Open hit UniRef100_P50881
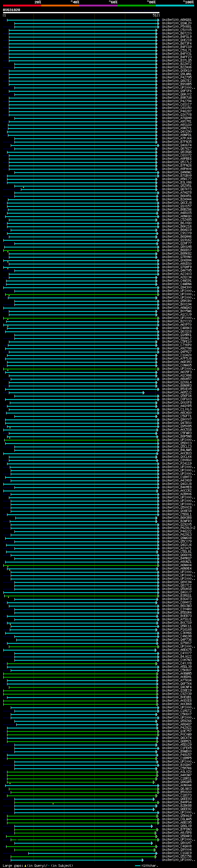This screenshot has height=868, width=197. pyautogui.click(x=176, y=26)
